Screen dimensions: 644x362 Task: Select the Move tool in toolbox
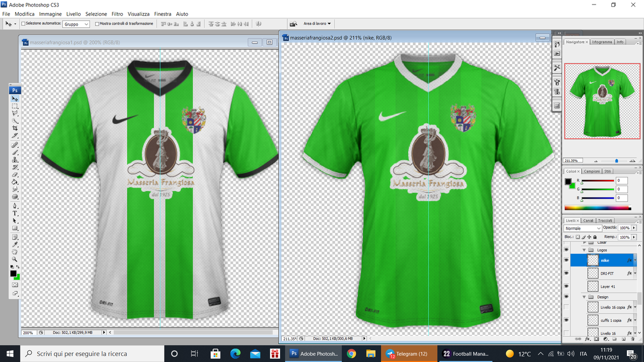pyautogui.click(x=15, y=99)
